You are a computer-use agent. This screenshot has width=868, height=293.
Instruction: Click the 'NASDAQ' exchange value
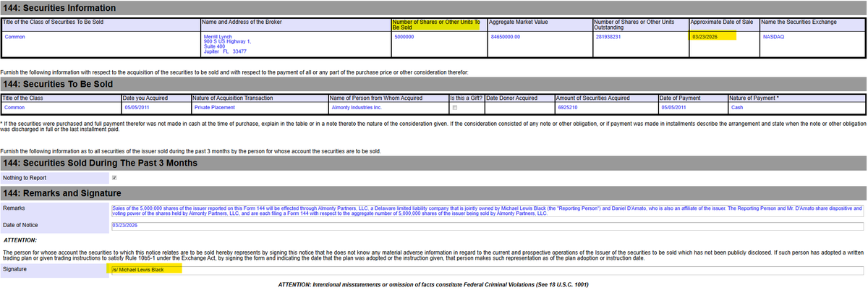[x=772, y=36]
